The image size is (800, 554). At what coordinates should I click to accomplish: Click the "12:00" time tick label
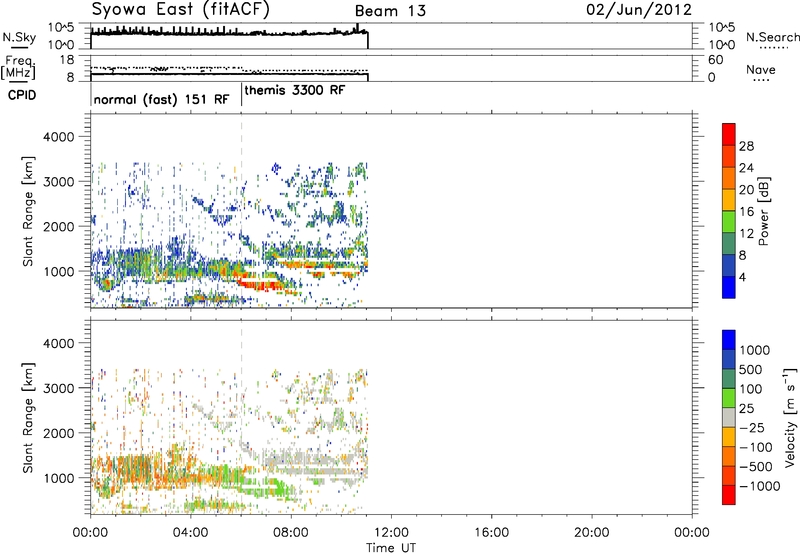tap(391, 533)
